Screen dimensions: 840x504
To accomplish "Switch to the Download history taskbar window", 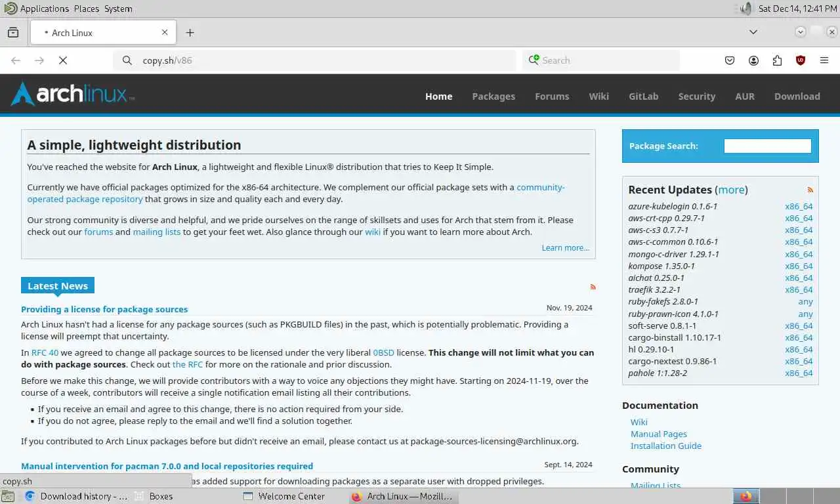I will point(77,496).
